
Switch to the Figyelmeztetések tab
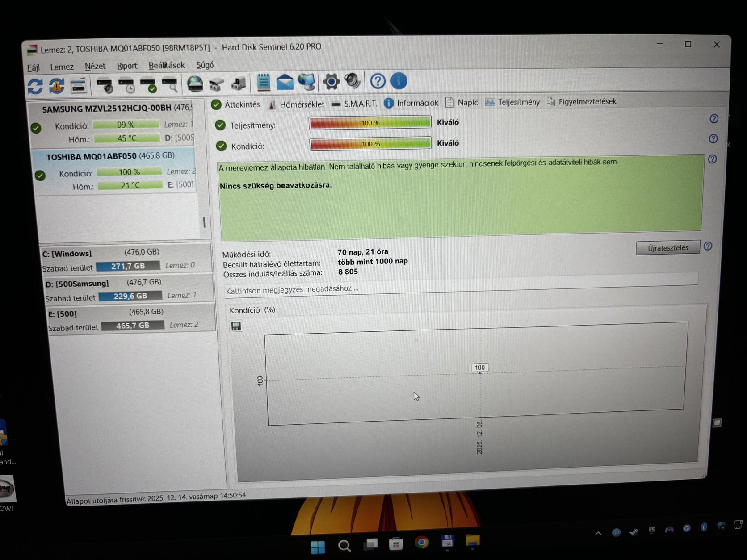(x=581, y=101)
